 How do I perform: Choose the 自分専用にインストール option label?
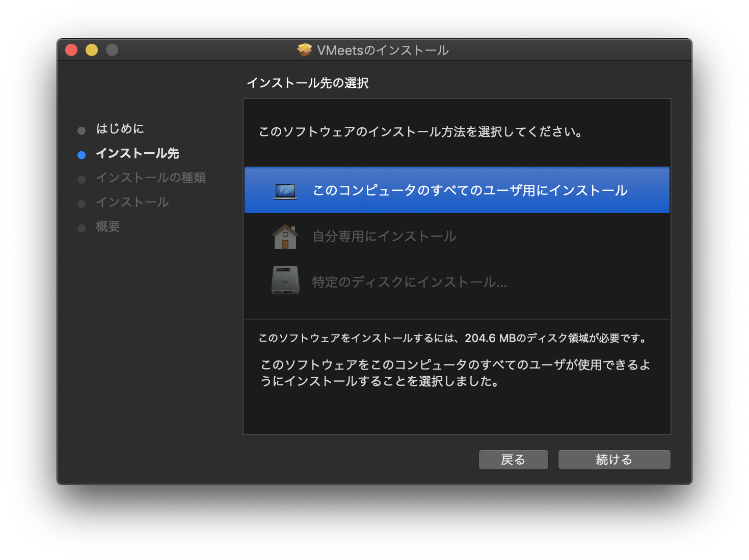[x=384, y=236]
